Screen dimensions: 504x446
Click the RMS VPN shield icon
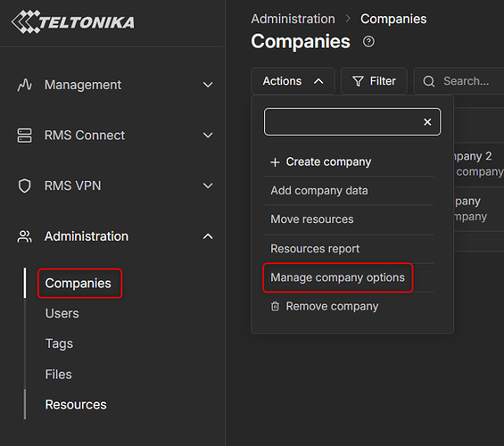(x=24, y=186)
